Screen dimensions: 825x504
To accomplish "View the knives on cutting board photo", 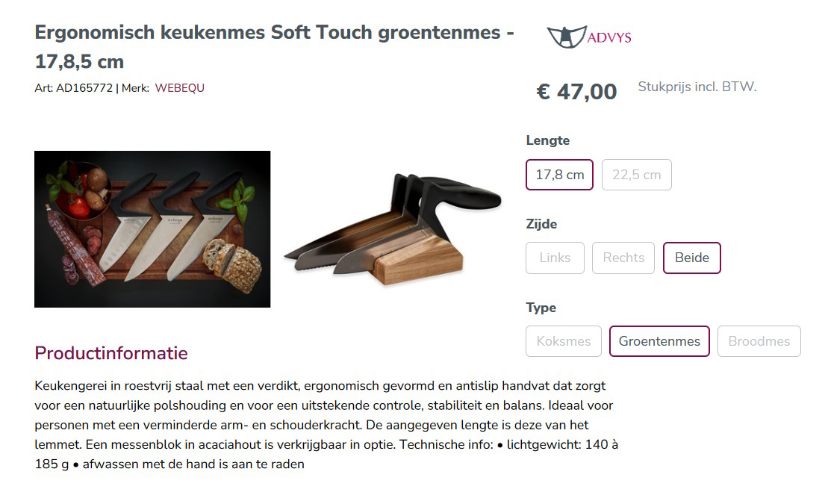I will point(152,228).
